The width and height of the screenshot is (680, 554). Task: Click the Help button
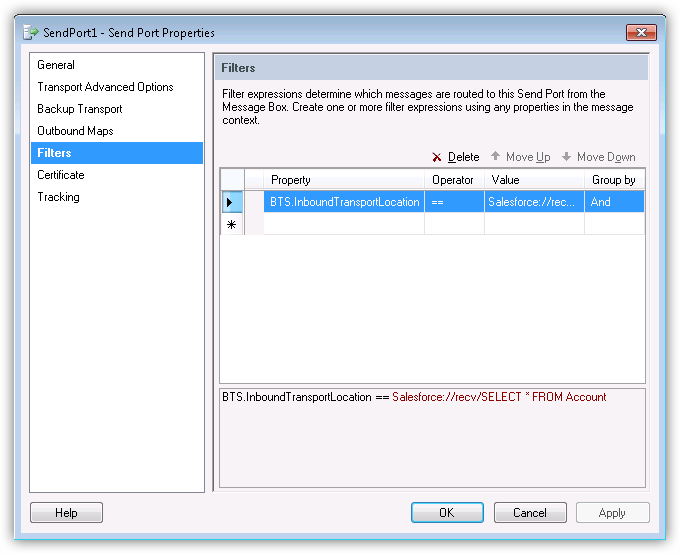66,513
